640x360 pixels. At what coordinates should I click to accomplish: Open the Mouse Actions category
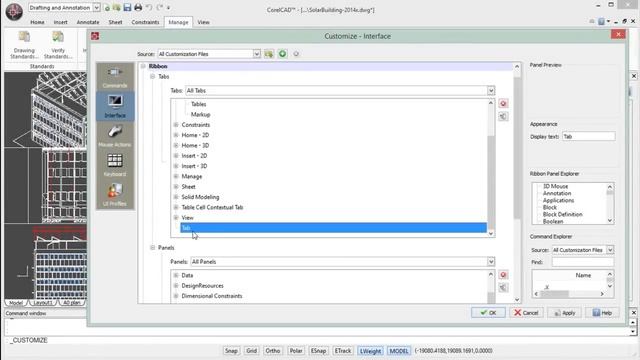coord(115,136)
